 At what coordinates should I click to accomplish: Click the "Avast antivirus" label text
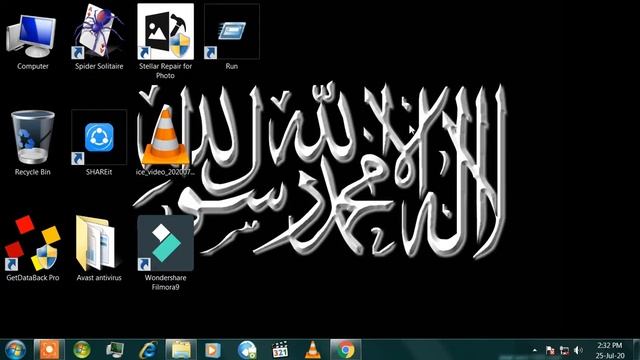pos(99,278)
